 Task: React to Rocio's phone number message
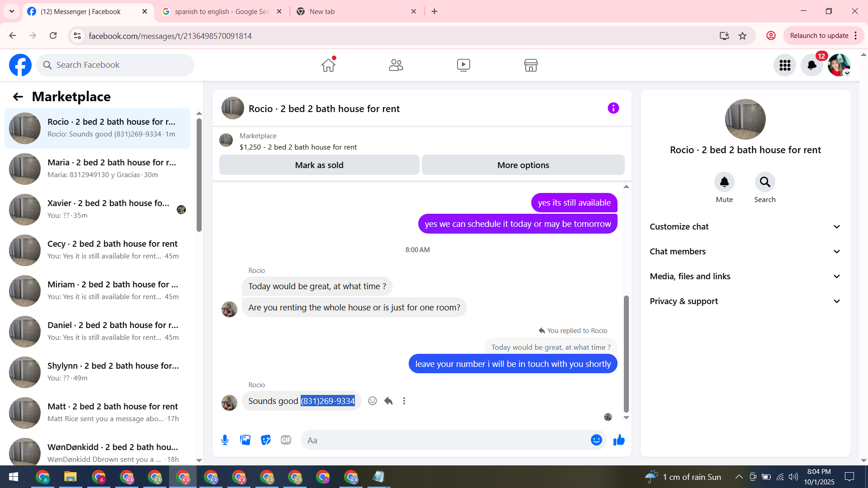coord(373,401)
